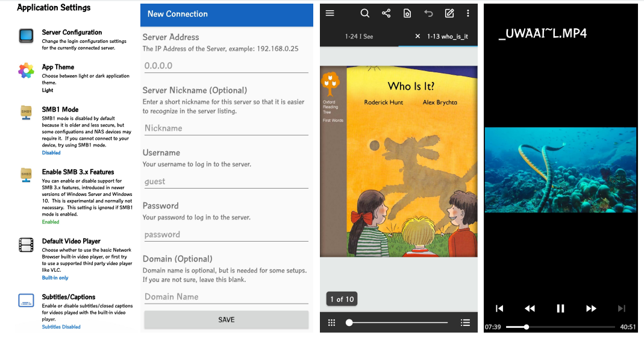Click the password input field
The image size is (644, 338).
pos(227,234)
